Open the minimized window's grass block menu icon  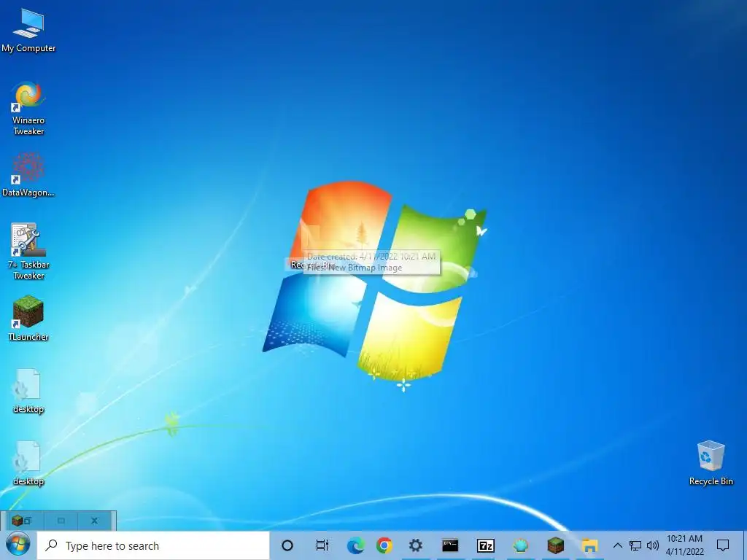pyautogui.click(x=18, y=521)
